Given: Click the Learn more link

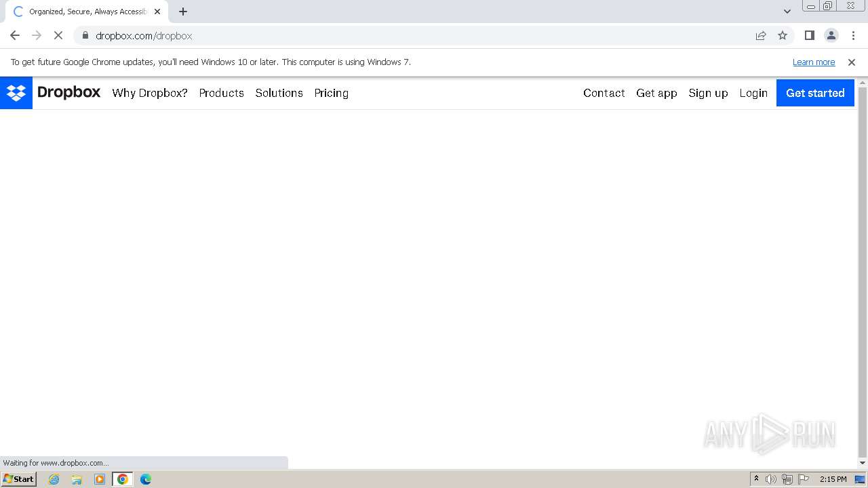Looking at the screenshot, I should pyautogui.click(x=814, y=62).
